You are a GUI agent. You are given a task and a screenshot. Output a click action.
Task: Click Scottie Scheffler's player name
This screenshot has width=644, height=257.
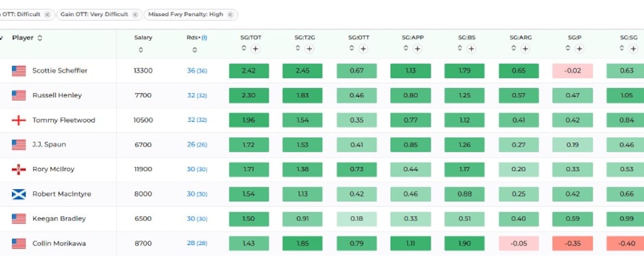60,71
